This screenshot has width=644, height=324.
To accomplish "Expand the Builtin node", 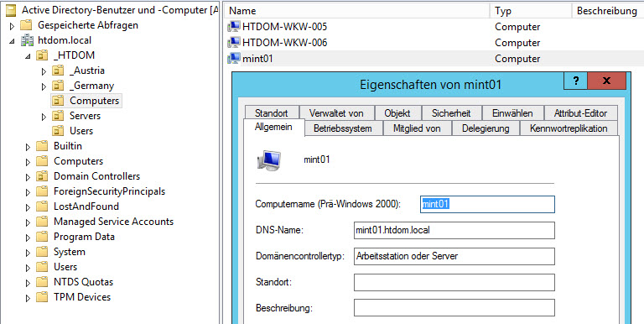I will click(x=28, y=147).
